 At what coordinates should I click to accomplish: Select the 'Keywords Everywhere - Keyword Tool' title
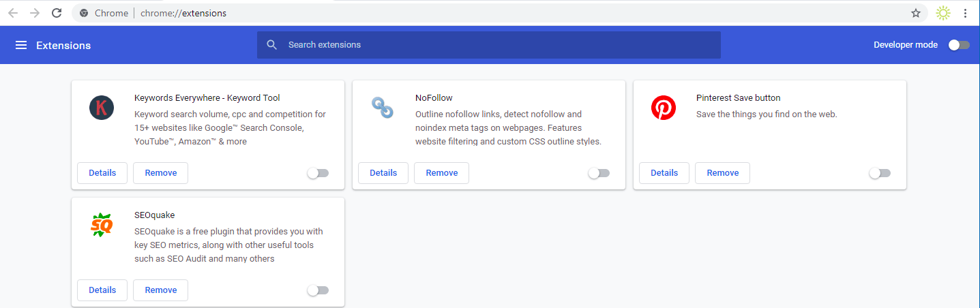point(207,98)
